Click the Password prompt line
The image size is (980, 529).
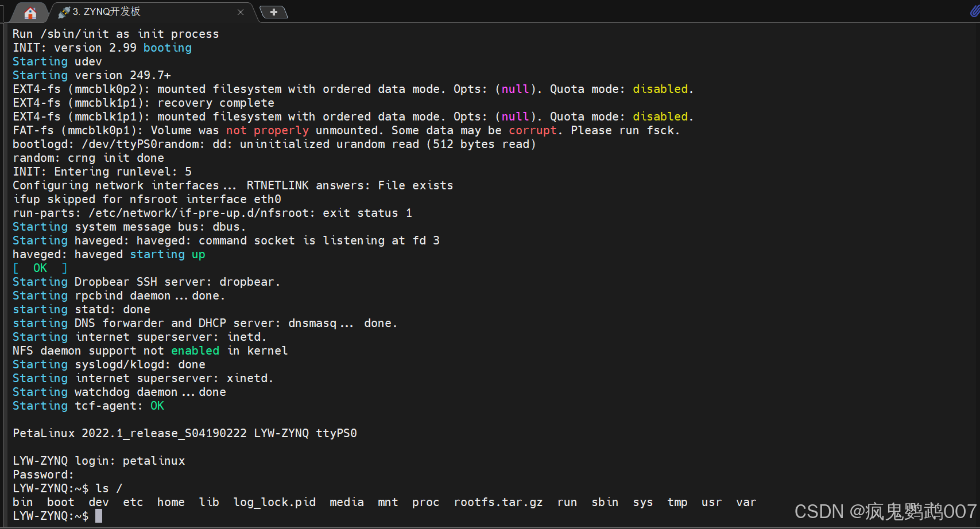pyautogui.click(x=42, y=474)
